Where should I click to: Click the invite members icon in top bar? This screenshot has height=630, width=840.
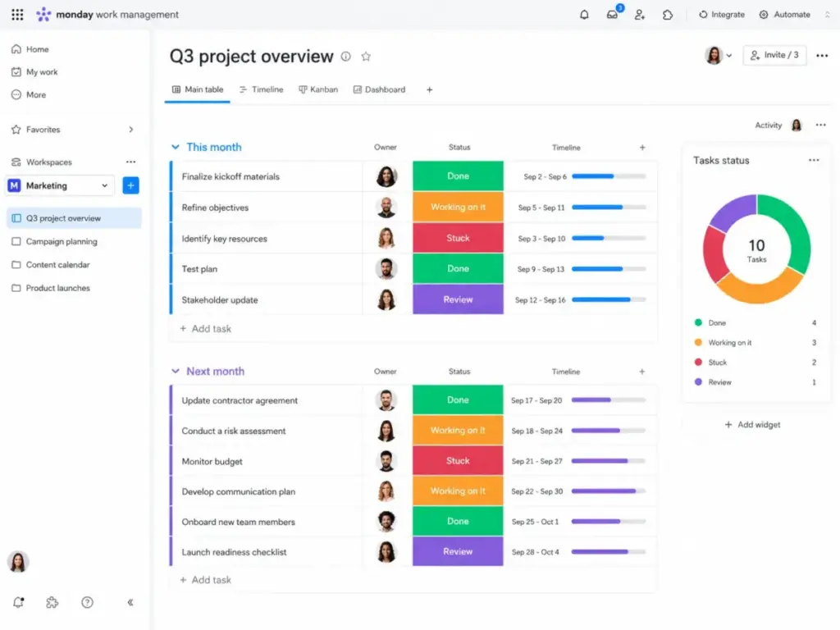point(640,15)
